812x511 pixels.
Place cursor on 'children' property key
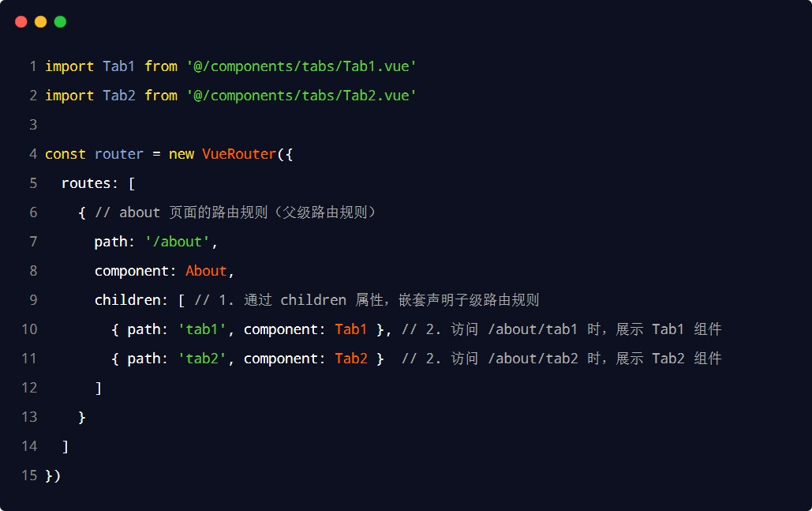127,300
